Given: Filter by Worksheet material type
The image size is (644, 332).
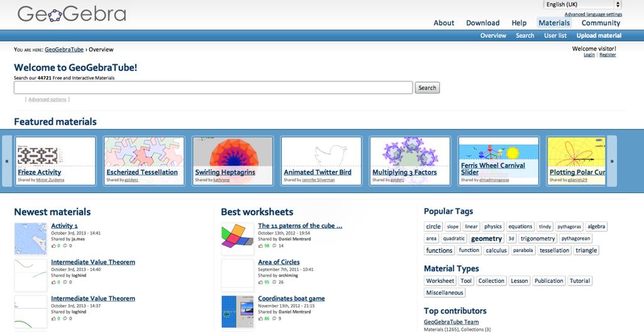Looking at the screenshot, I should coord(440,281).
